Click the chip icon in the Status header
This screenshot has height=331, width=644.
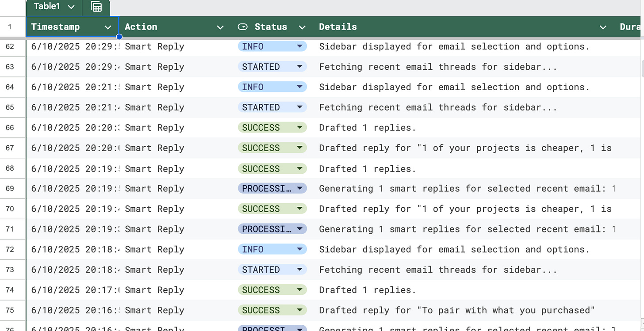(x=243, y=27)
